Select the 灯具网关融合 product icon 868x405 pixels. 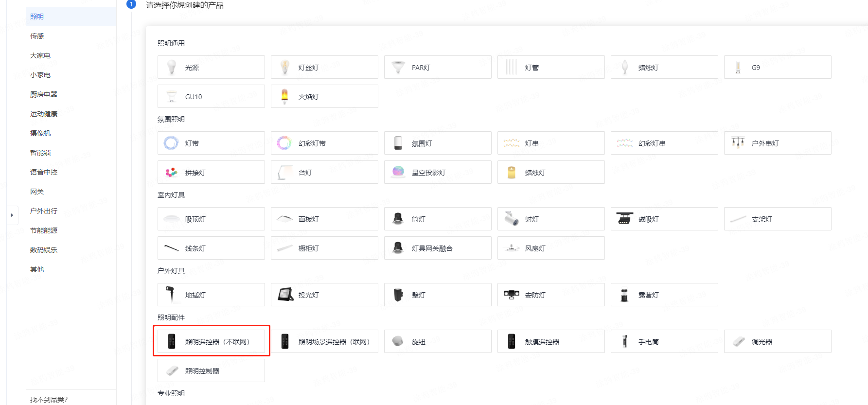point(398,248)
